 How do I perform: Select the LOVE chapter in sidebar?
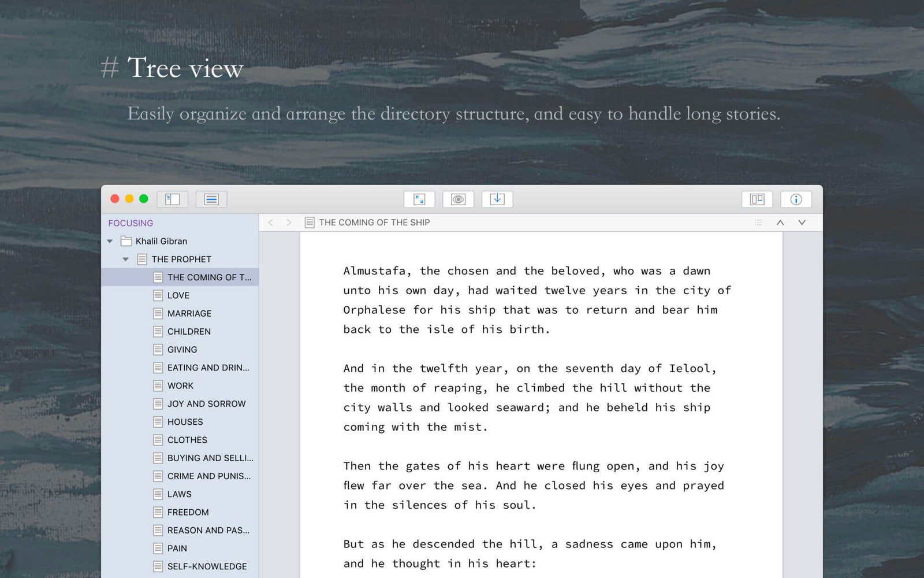[x=178, y=295]
